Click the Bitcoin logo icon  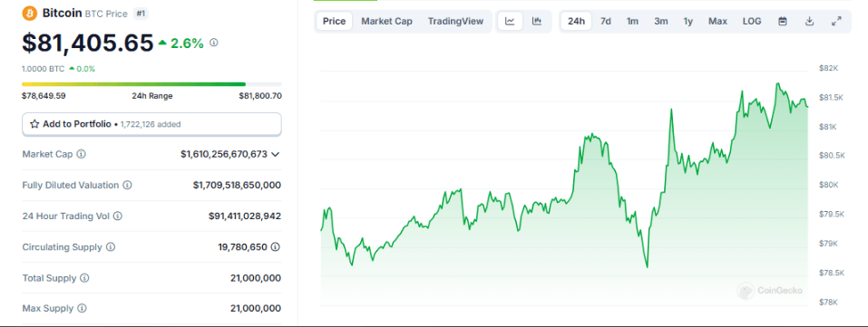[29, 13]
